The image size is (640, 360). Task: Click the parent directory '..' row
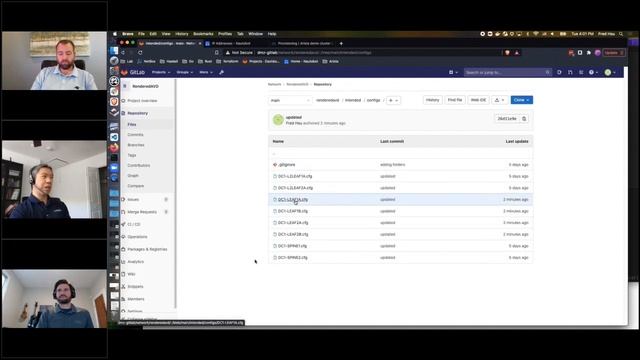[x=400, y=153]
